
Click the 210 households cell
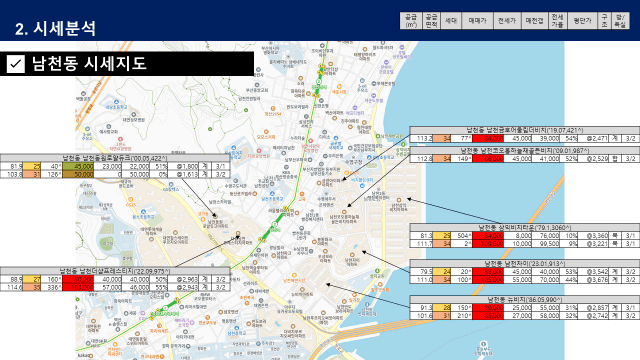pyautogui.click(x=462, y=316)
